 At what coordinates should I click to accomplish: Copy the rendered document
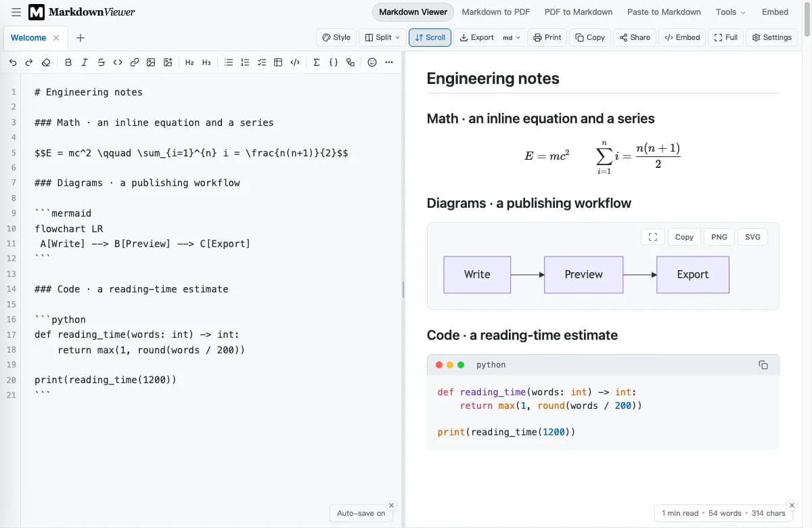pos(590,37)
